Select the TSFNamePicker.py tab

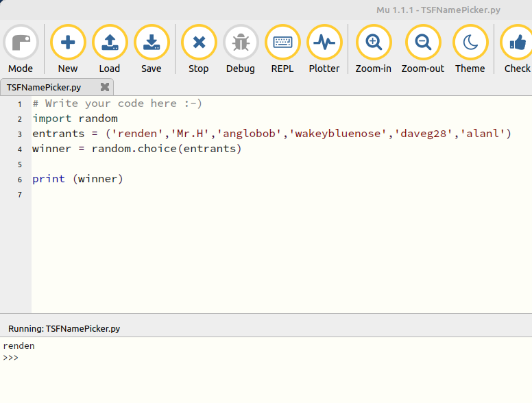click(44, 87)
